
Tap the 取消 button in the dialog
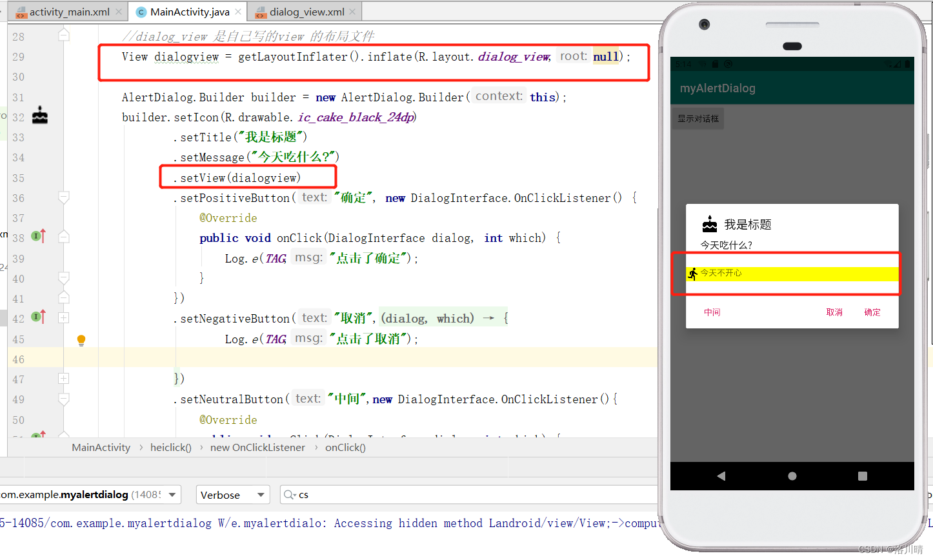834,312
